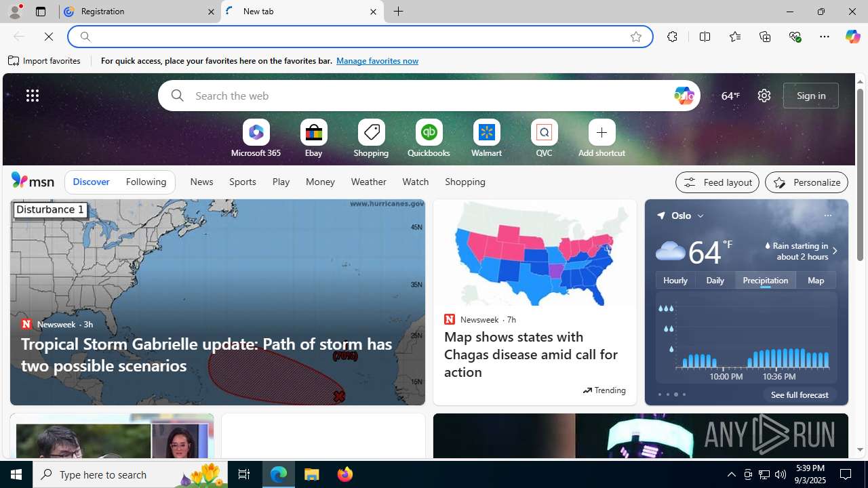Screen dimensions: 868x488
Task: Add this page to favorites star
Action: (x=636, y=37)
